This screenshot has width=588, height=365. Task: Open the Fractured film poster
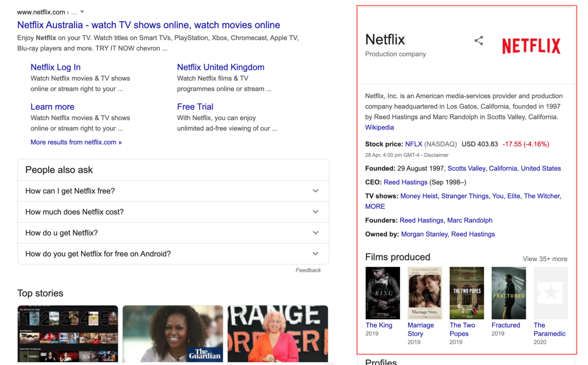pos(509,293)
